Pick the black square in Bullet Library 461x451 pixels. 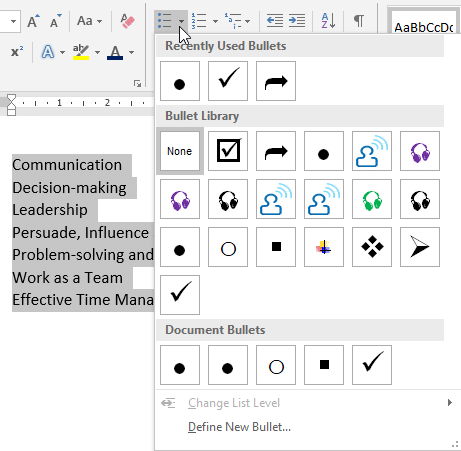(276, 247)
